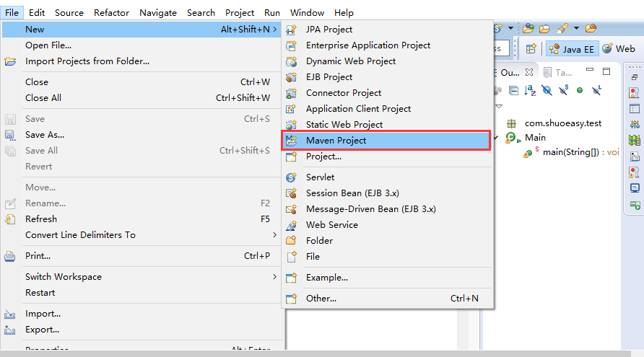The image size is (644, 357).
Task: Click the Enterprise Application Project icon
Action: click(291, 45)
